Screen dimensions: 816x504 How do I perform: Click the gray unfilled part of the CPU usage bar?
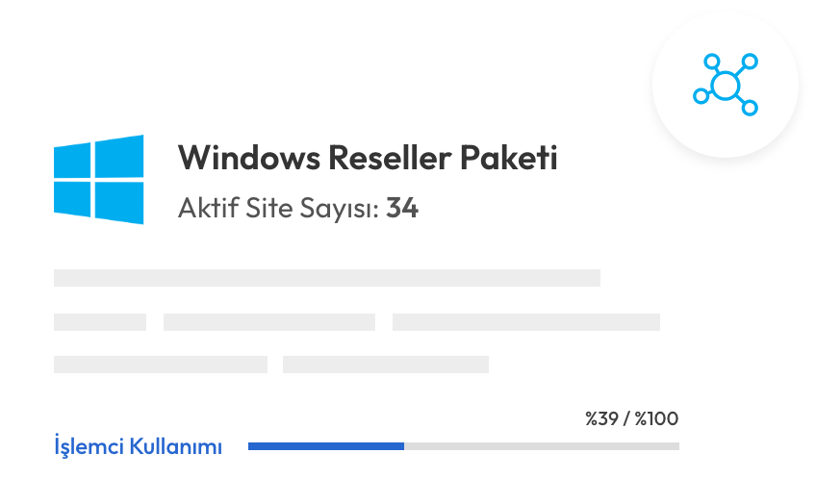pos(542,446)
